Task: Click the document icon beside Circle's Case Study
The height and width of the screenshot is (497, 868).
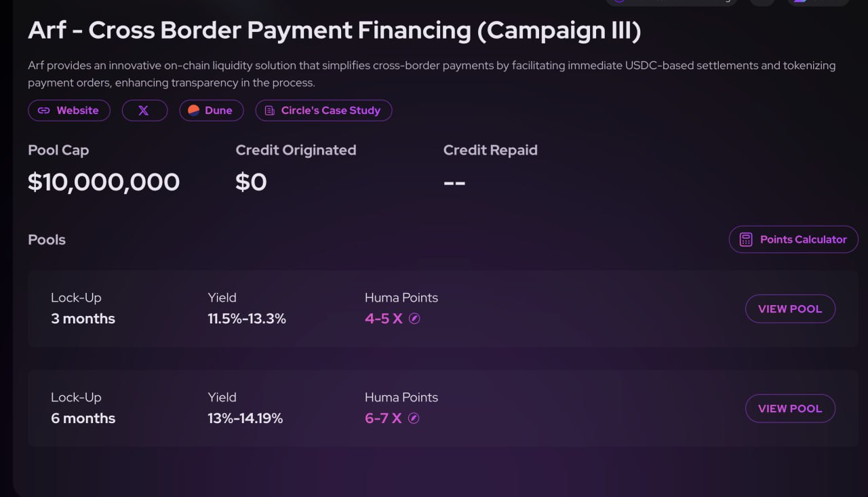Action: (x=270, y=111)
